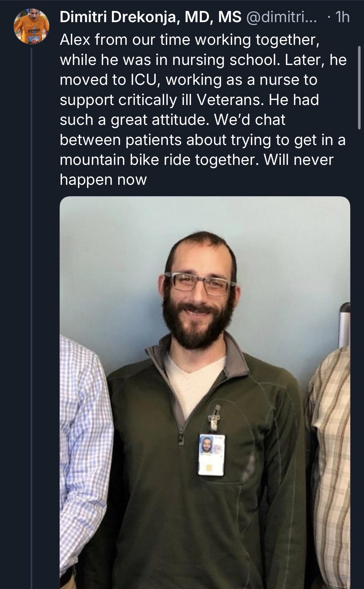Click the last line "happen now"

(103, 180)
